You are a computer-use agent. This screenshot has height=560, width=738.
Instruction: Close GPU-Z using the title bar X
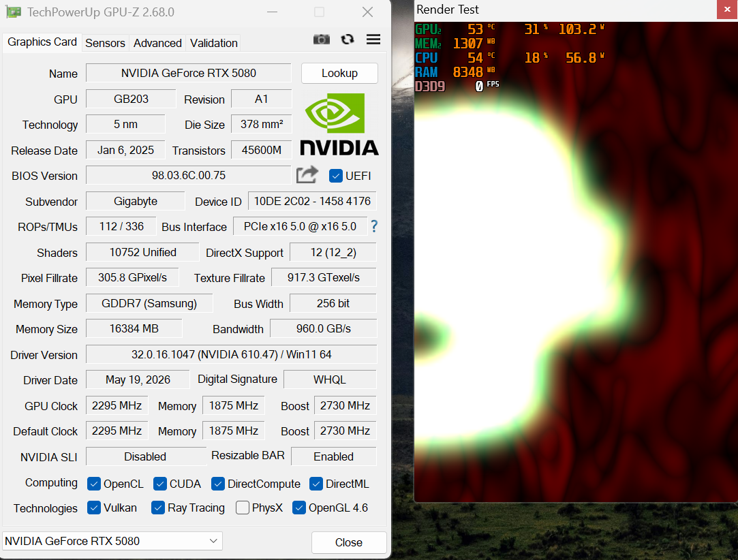(367, 12)
